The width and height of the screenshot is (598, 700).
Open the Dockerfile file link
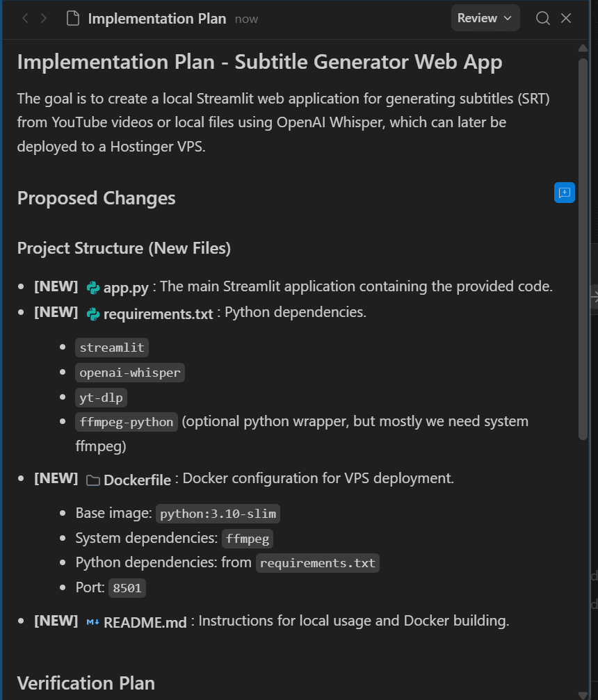[137, 480]
